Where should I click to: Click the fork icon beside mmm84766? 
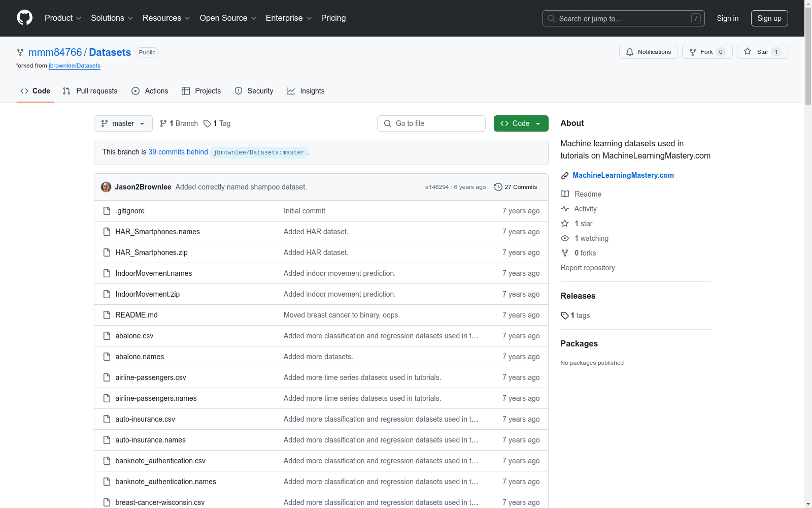pos(20,52)
